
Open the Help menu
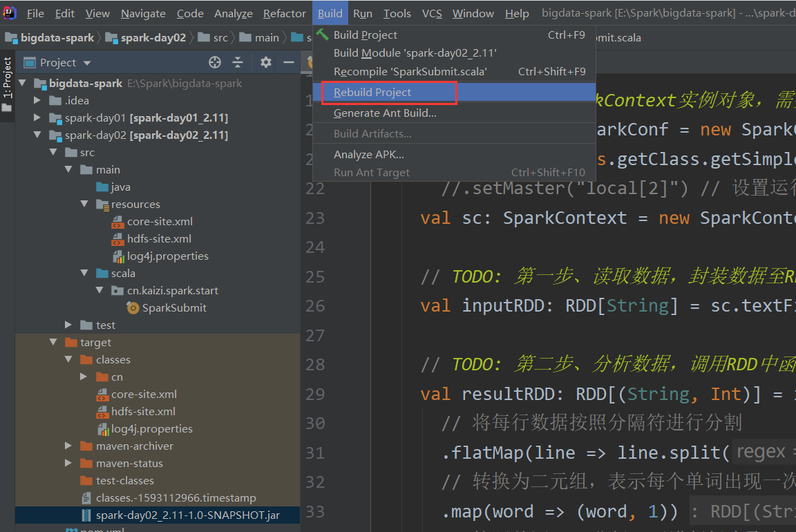pyautogui.click(x=517, y=13)
